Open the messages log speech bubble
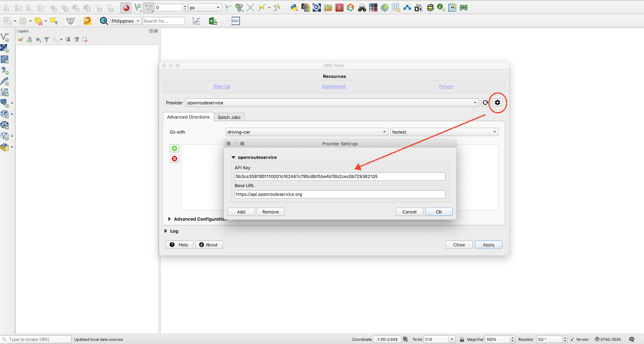 point(632,339)
